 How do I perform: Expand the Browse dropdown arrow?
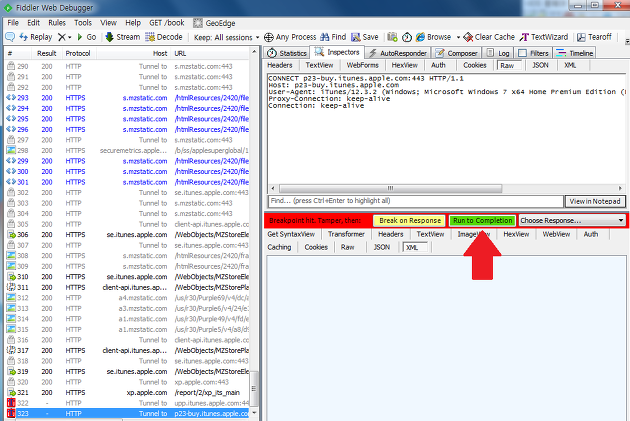tap(458, 37)
